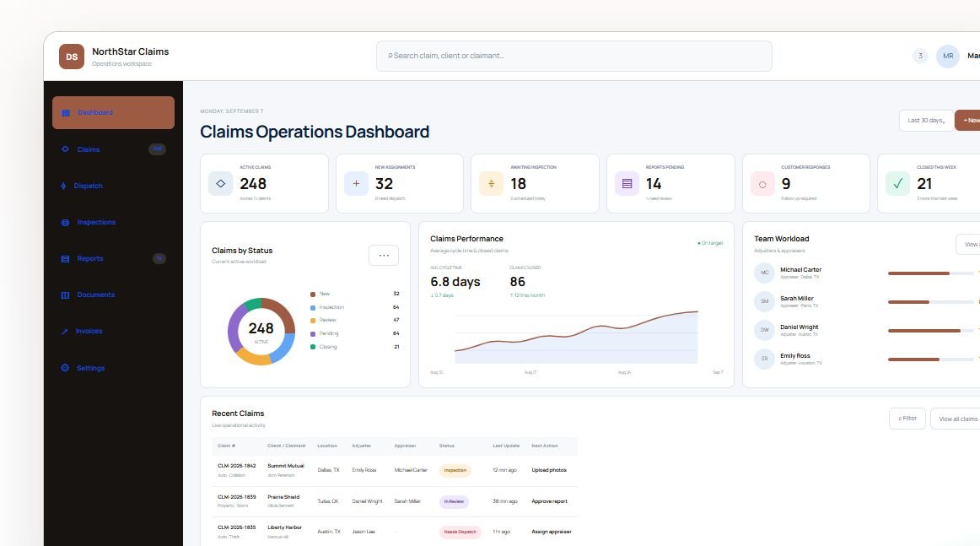Click the MR user avatar

tap(948, 57)
